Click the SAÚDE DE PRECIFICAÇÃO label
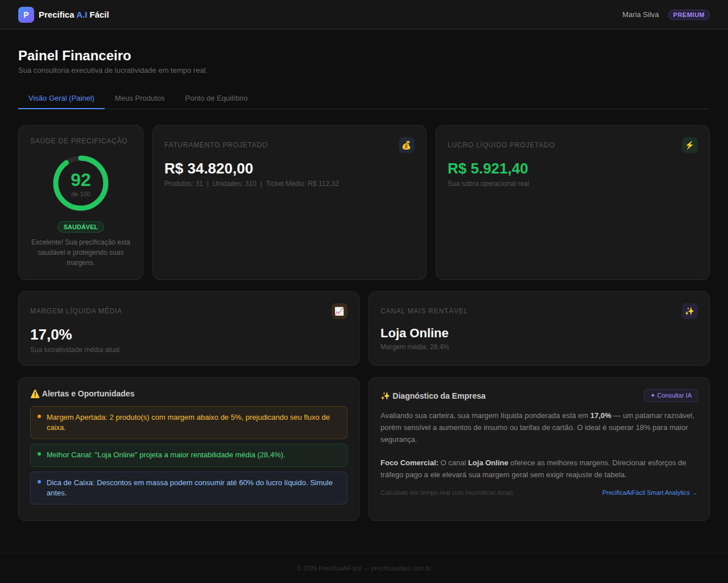Image resolution: width=728 pixels, height=583 pixels. pos(79,141)
